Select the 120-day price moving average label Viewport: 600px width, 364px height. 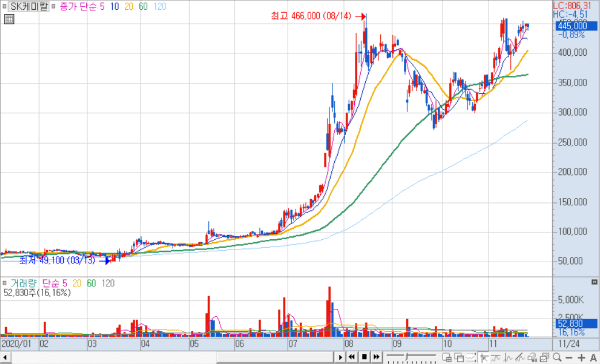click(159, 6)
